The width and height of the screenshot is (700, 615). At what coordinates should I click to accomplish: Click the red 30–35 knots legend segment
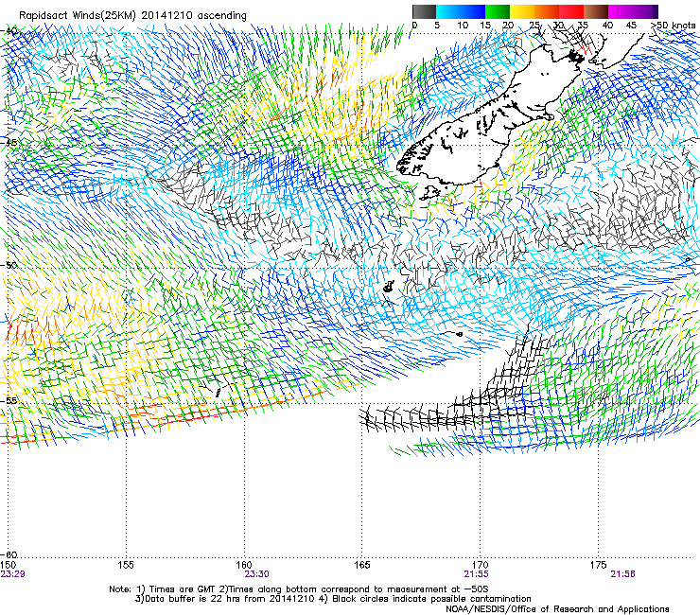pos(571,11)
